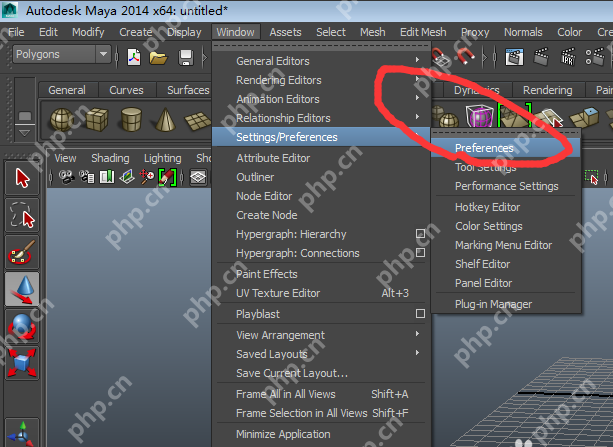Click the polygon cone shelf icon
This screenshot has width=613, height=447.
click(165, 120)
